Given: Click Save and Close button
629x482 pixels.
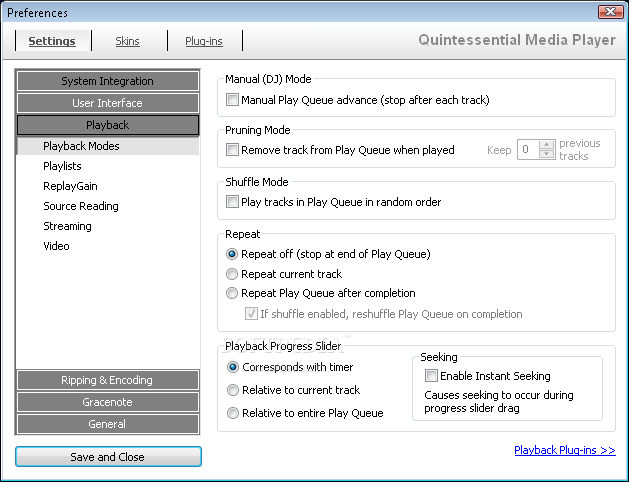Looking at the screenshot, I should point(108,457).
